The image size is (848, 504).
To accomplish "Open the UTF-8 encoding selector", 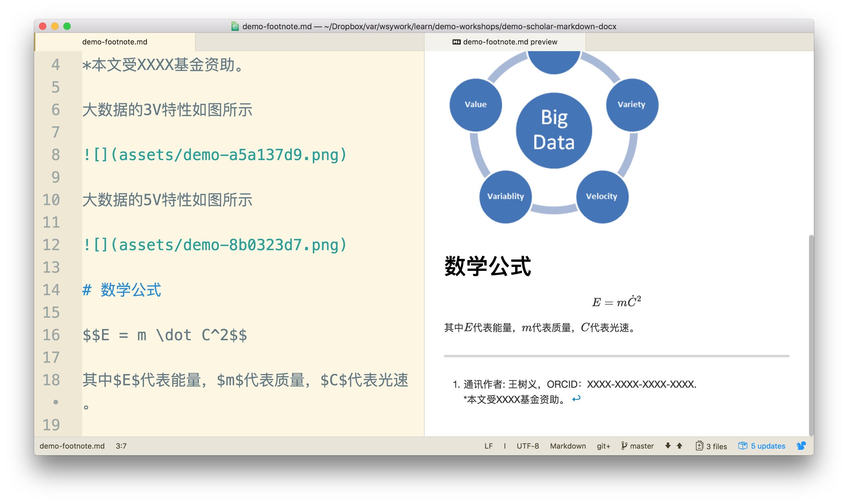I will click(528, 446).
